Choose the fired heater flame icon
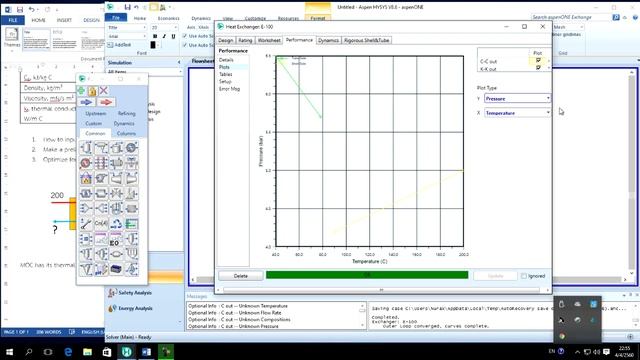This screenshot has width=640, height=360. click(86, 178)
